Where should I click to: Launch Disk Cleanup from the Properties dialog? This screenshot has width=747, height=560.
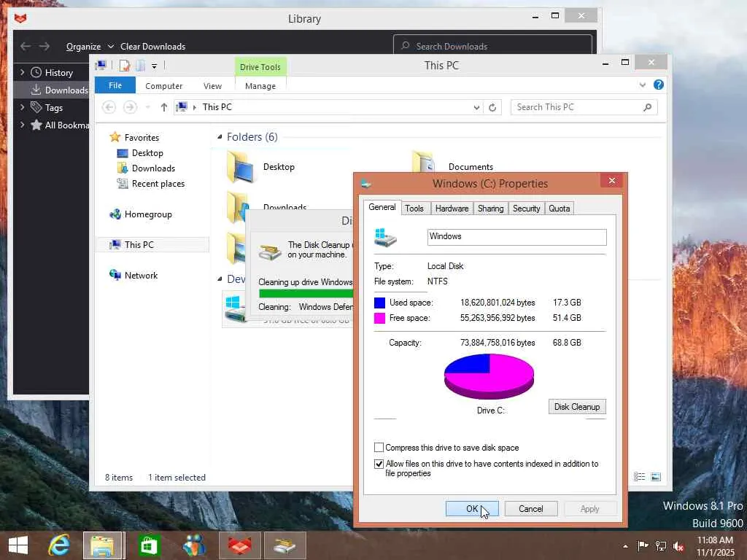(577, 407)
